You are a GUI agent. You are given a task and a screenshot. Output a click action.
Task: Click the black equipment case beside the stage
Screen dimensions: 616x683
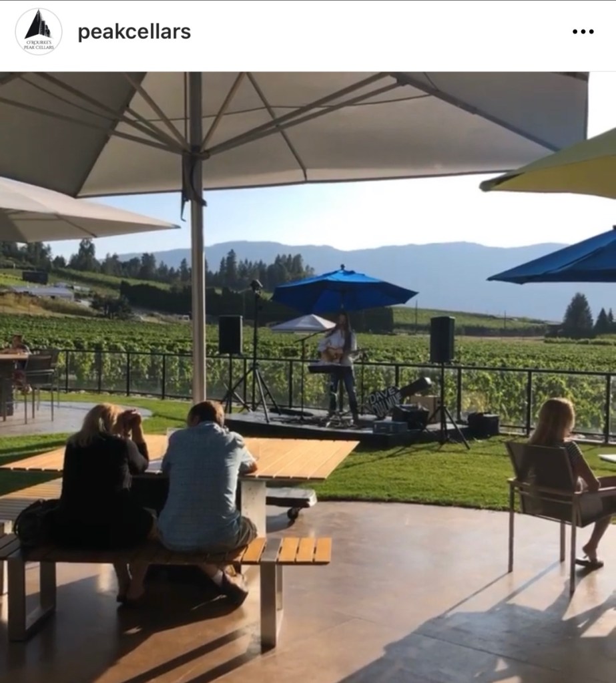(483, 424)
